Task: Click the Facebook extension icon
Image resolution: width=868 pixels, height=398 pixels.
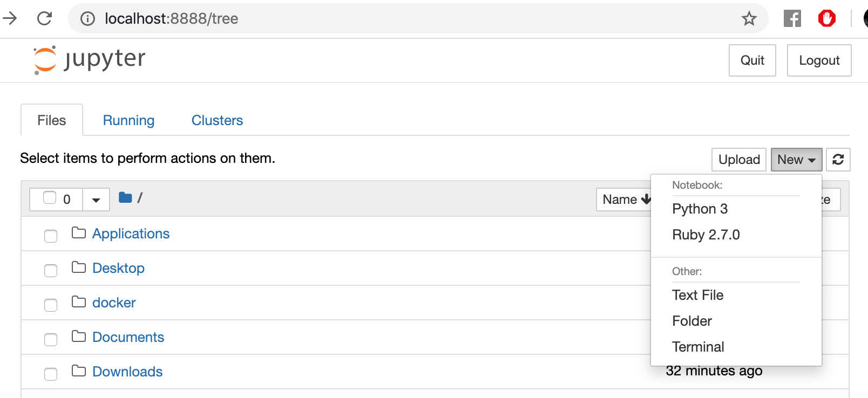Action: [792, 19]
